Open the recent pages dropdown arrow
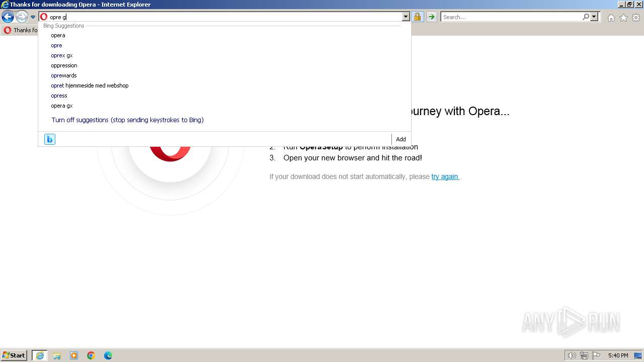Screen dimensions: 644x362 tap(33, 17)
